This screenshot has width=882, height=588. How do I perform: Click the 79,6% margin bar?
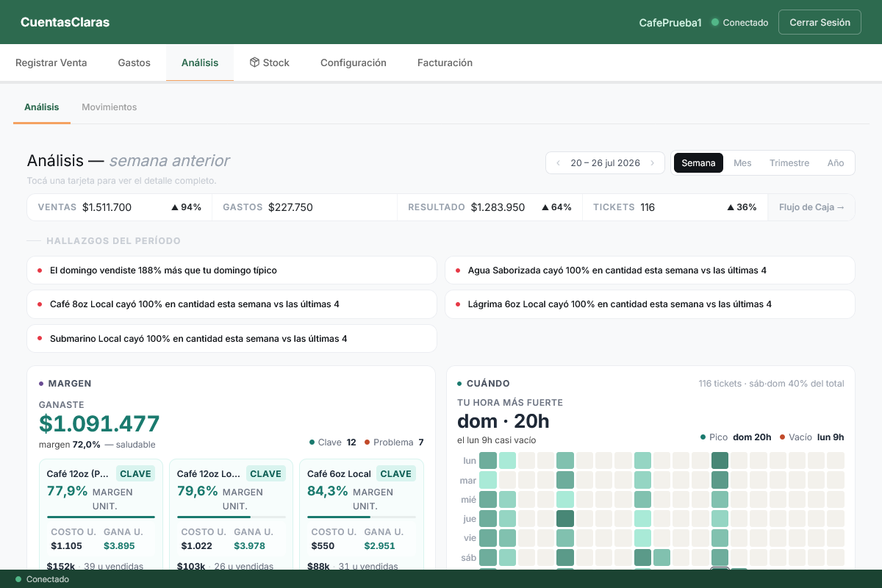click(x=232, y=517)
